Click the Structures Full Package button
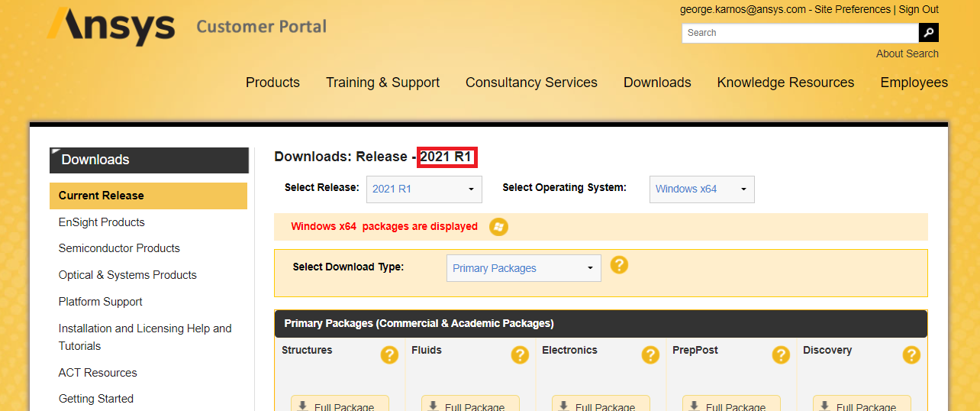This screenshot has width=980, height=411. pyautogui.click(x=340, y=403)
